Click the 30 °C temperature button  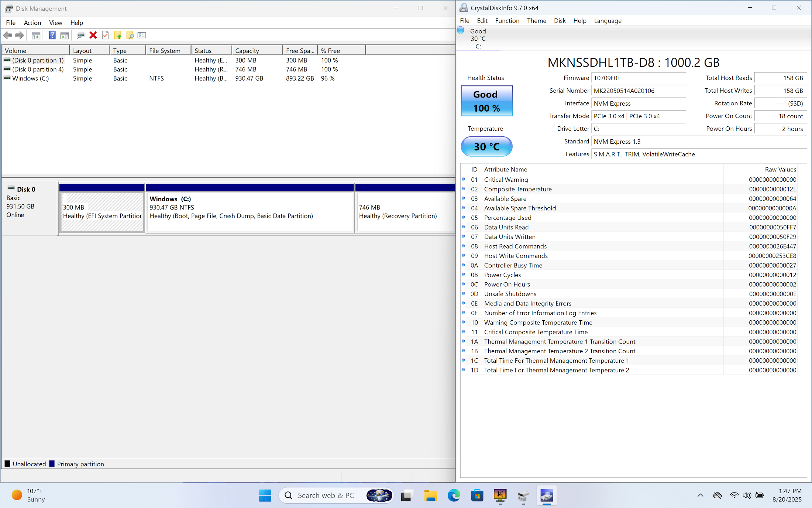[x=486, y=147]
